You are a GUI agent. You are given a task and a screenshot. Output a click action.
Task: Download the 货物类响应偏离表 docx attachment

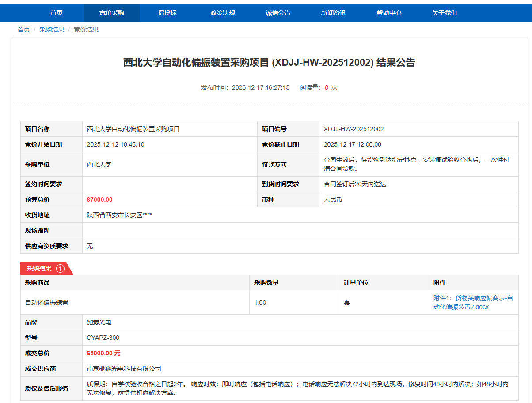[473, 302]
